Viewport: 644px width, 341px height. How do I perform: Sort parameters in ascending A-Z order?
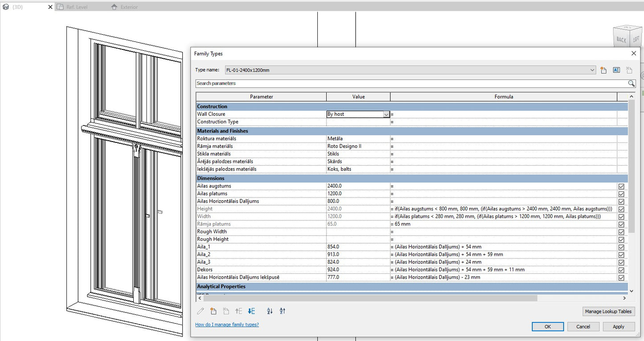[x=270, y=311]
